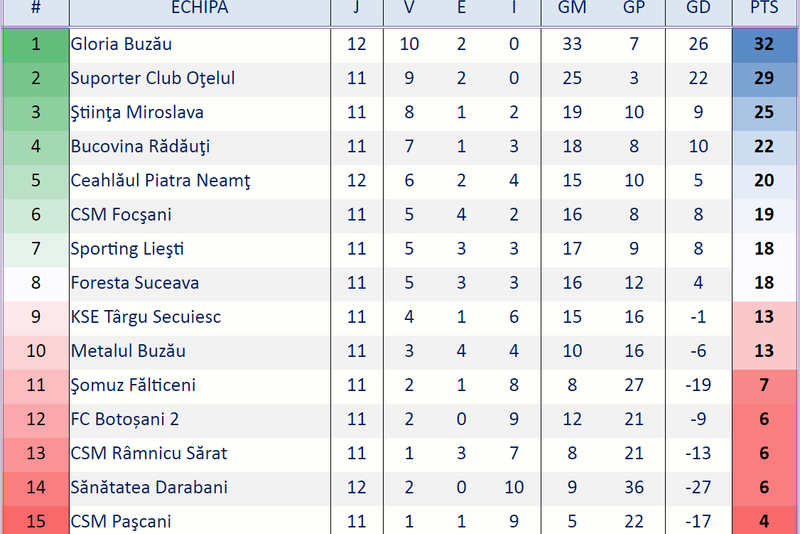Click the GD column header
The width and height of the screenshot is (800, 534).
698,8
